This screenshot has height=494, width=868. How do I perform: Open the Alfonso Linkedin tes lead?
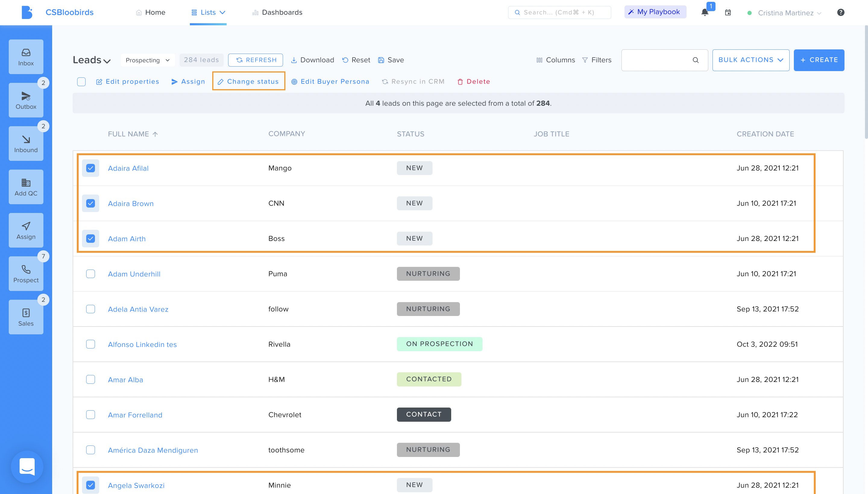(x=142, y=344)
